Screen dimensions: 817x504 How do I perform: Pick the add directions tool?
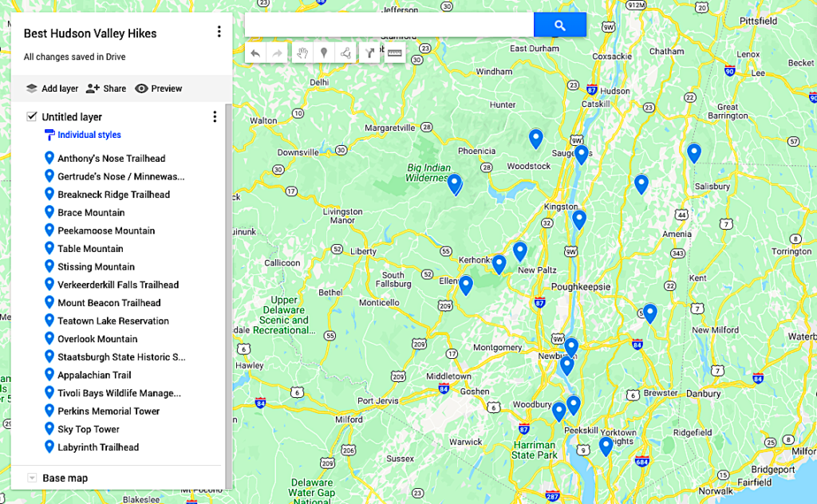click(x=369, y=53)
